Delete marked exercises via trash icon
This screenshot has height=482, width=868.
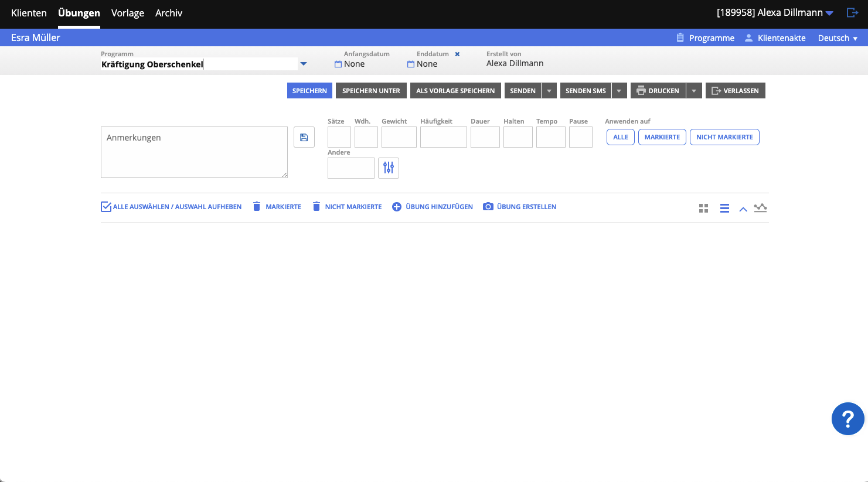[x=256, y=206]
